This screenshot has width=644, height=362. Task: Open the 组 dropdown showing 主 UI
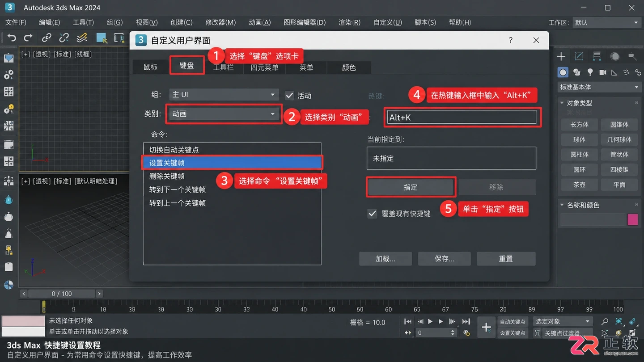pos(224,95)
